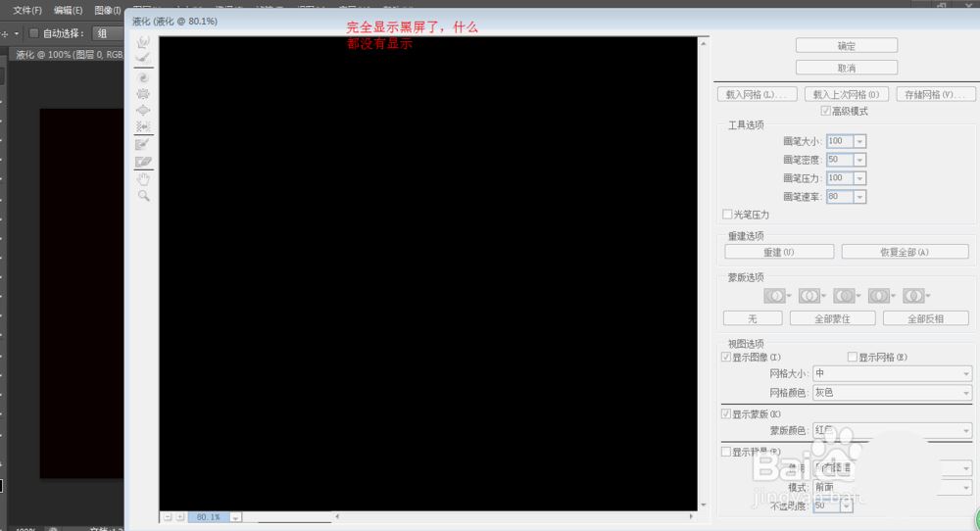The image size is (980, 531).
Task: Open 模式 backdrop mode dropdown
Action: coord(892,487)
